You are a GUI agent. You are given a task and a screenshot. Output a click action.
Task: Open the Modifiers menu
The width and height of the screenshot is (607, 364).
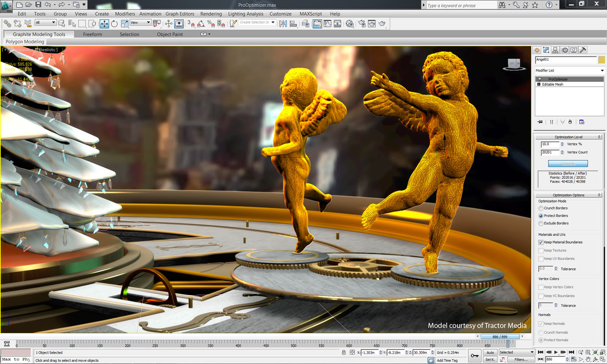tap(125, 14)
